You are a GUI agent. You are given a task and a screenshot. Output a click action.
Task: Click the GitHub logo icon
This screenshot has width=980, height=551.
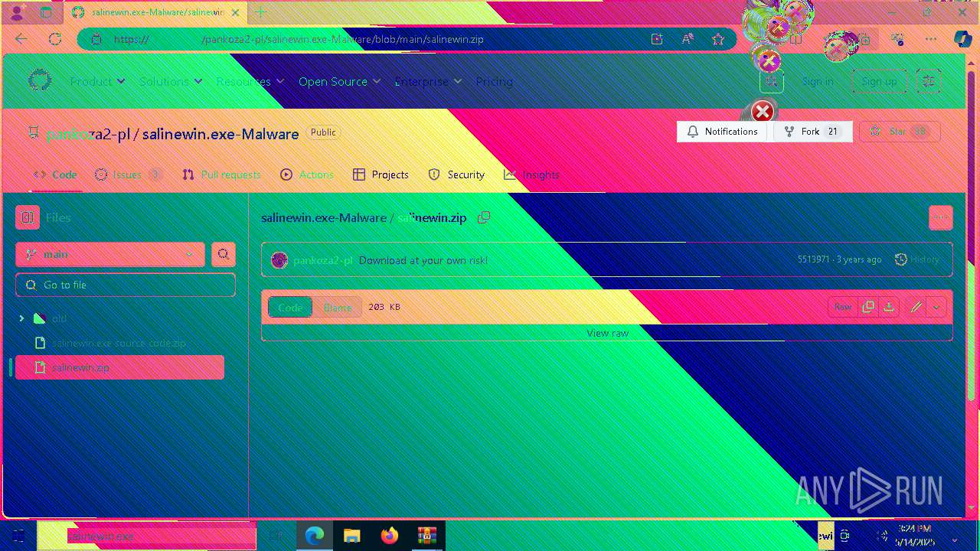click(x=40, y=80)
